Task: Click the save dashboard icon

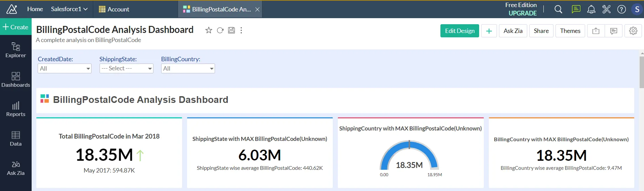Action: coord(231,30)
